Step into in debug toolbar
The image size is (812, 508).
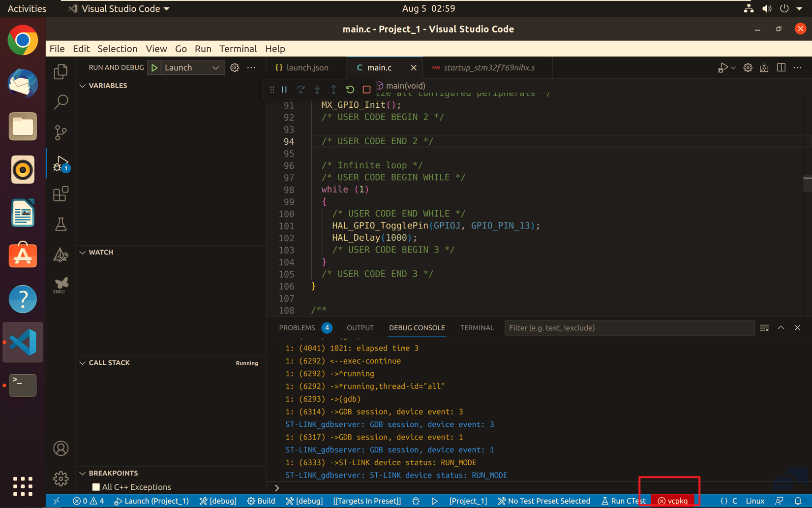coord(317,90)
